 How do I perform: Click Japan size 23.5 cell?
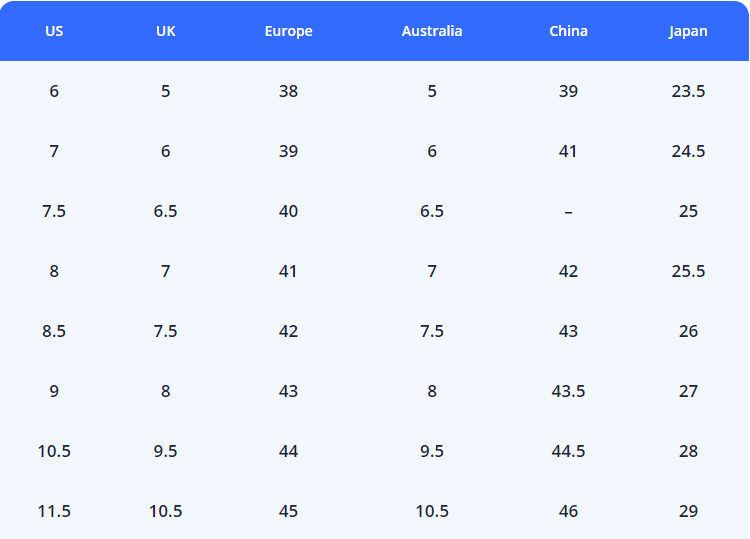click(688, 91)
